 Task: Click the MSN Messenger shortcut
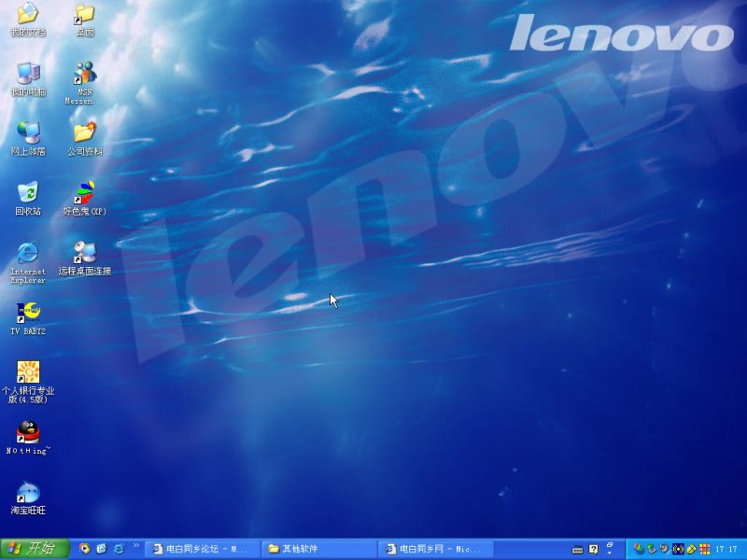(x=84, y=75)
